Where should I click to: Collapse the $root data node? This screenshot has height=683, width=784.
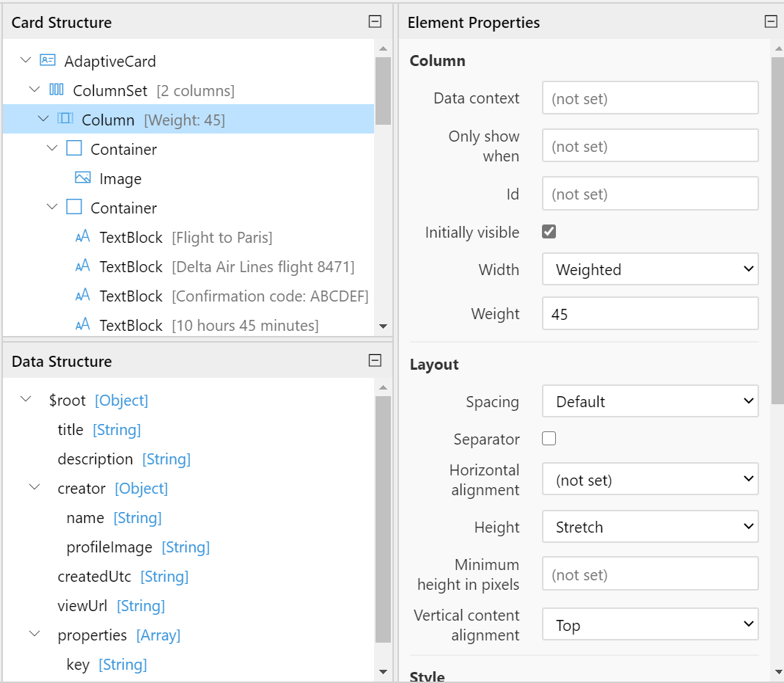[26, 400]
